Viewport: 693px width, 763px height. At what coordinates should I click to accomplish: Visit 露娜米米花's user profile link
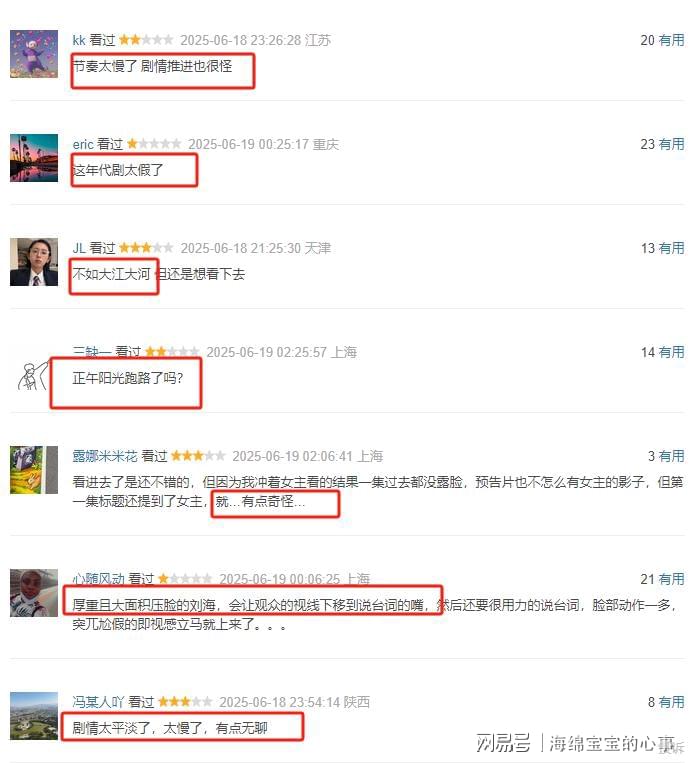click(x=105, y=456)
